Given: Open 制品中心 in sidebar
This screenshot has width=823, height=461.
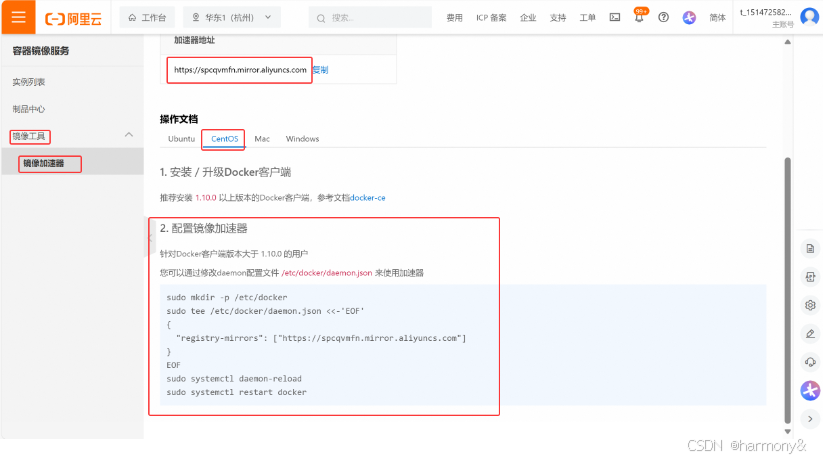Looking at the screenshot, I should coord(29,109).
